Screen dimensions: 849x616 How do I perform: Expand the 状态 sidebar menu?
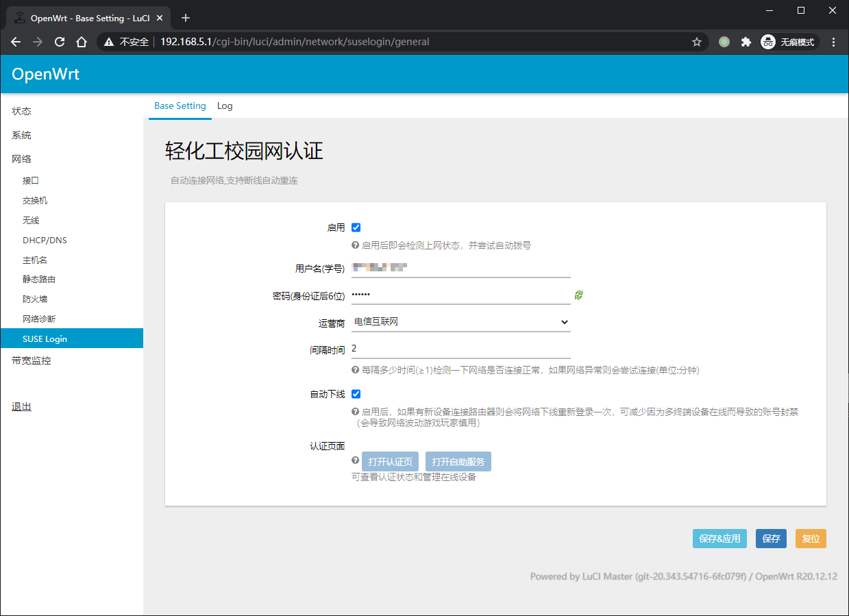click(x=21, y=111)
